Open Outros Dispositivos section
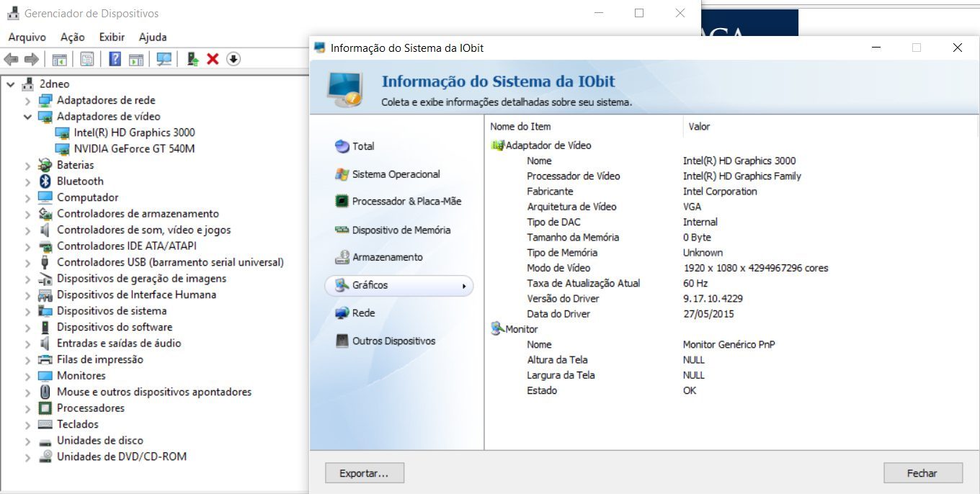This screenshot has height=494, width=980. 393,341
